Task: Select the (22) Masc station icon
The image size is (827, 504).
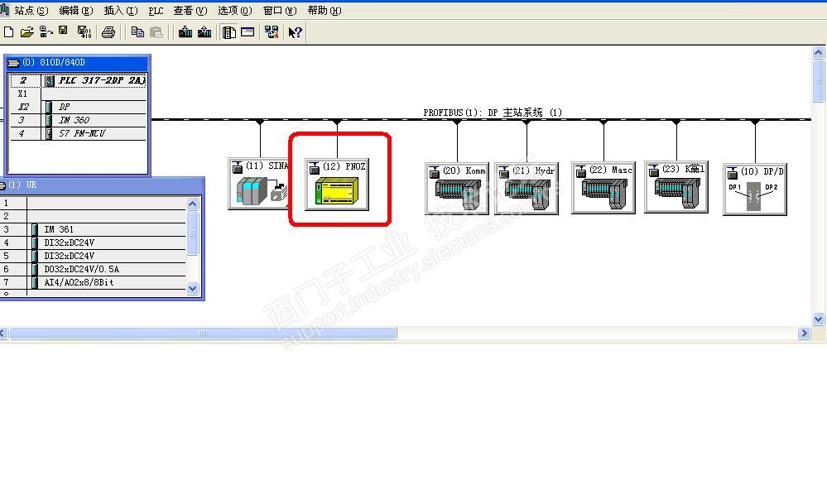Action: tap(603, 188)
